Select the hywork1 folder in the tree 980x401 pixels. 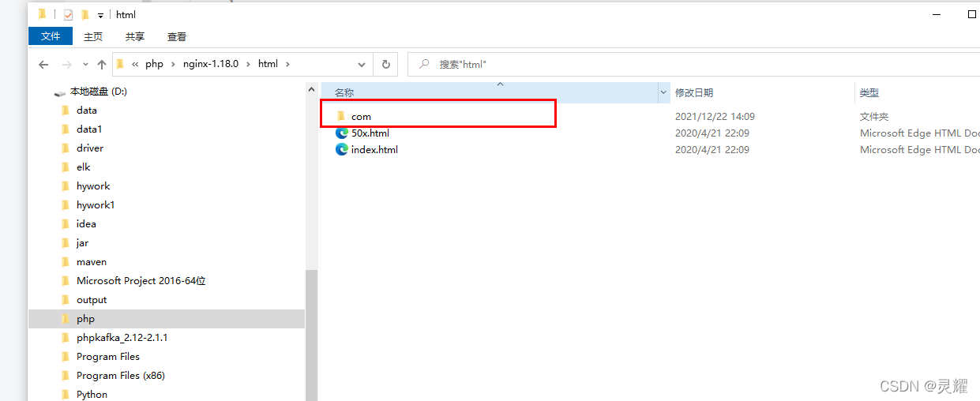click(96, 204)
